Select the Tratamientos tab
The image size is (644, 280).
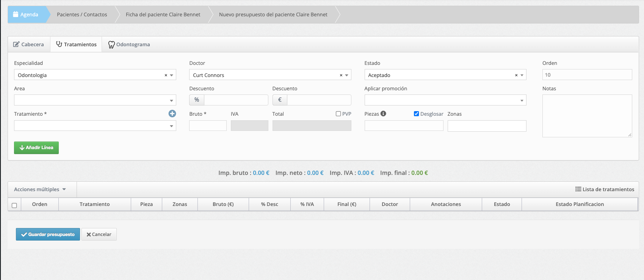pyautogui.click(x=76, y=44)
